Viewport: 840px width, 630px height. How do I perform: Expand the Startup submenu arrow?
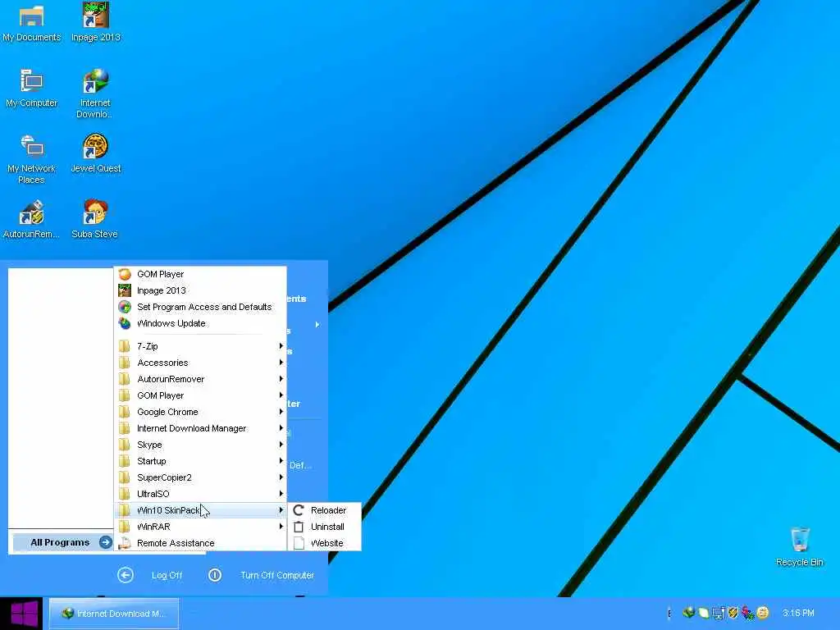pos(281,461)
